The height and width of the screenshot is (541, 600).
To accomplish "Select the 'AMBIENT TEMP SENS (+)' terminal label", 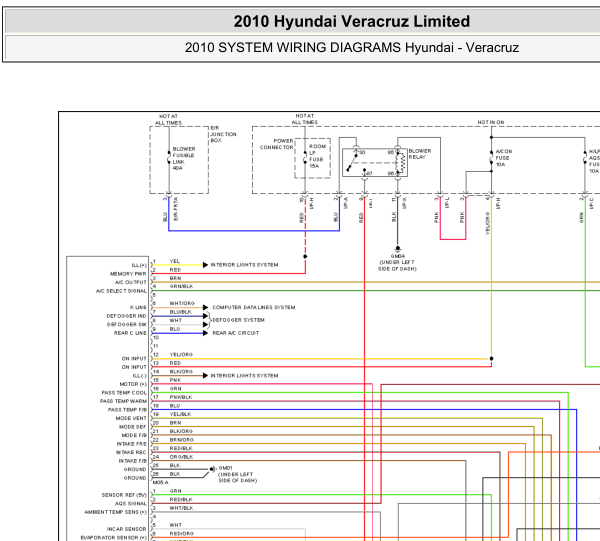I will 116,512.
